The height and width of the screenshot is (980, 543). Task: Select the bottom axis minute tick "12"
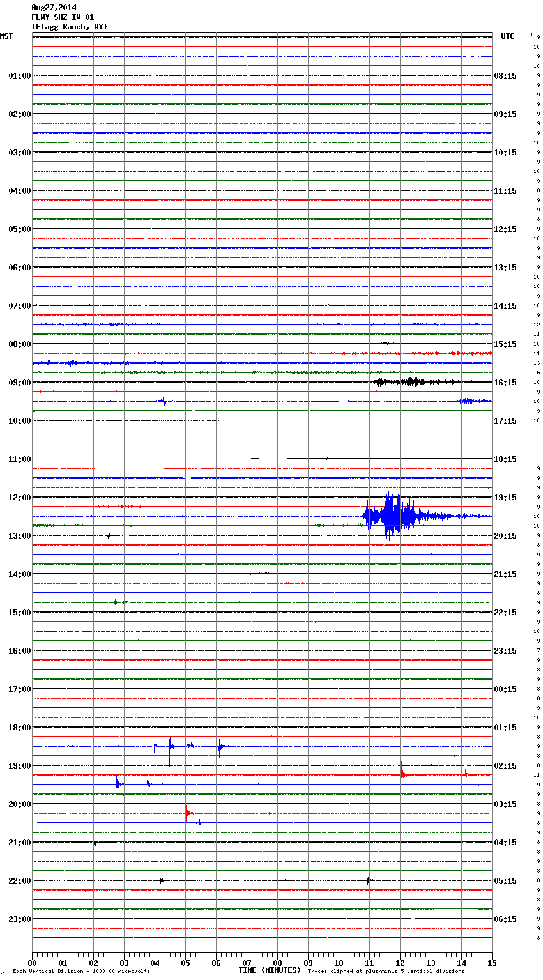pyautogui.click(x=400, y=963)
